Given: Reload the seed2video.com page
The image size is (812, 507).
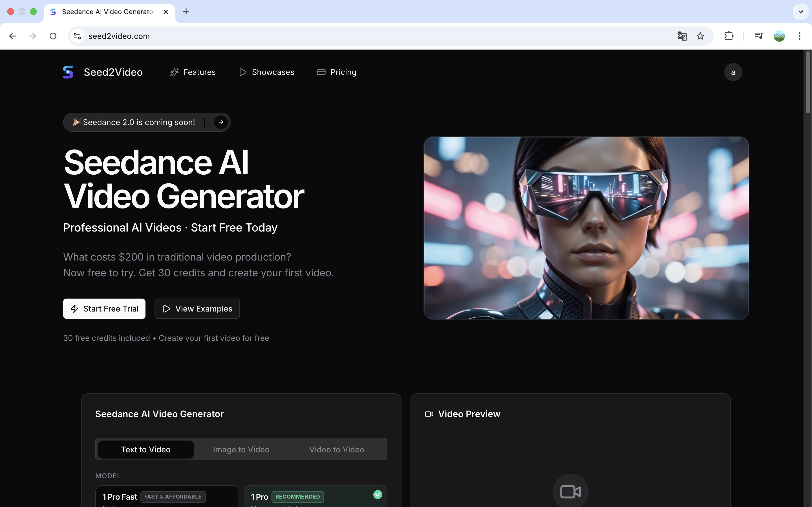Looking at the screenshot, I should (53, 36).
